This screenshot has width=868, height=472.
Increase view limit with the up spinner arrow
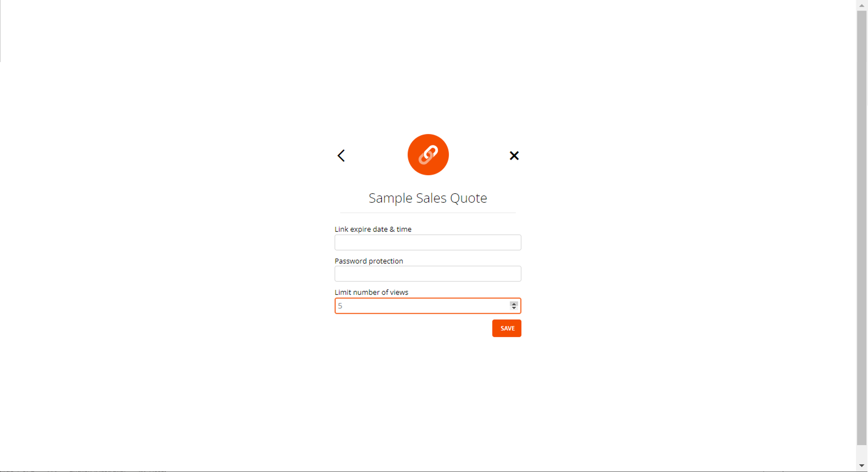[514, 303]
